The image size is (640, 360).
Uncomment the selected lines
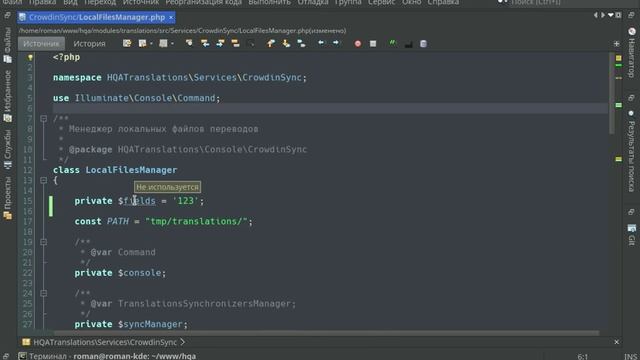[408, 44]
